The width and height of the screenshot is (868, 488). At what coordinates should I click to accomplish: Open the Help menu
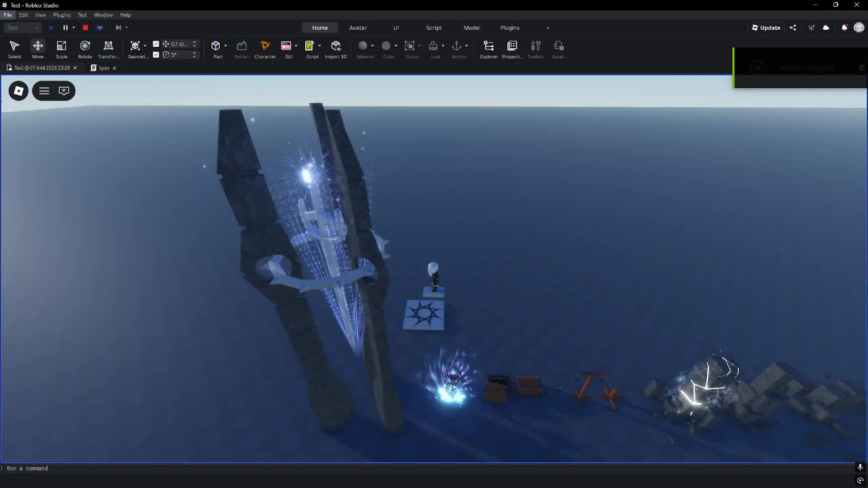point(125,15)
